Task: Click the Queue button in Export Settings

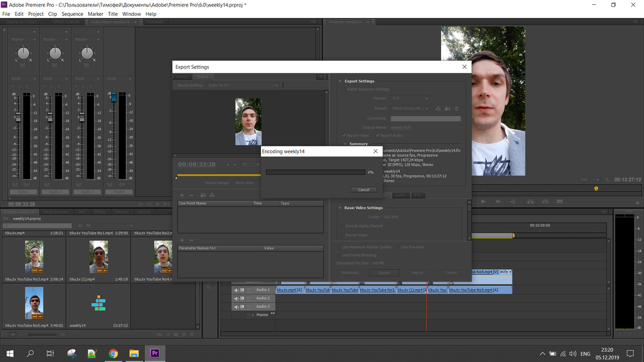Action: pos(384,272)
